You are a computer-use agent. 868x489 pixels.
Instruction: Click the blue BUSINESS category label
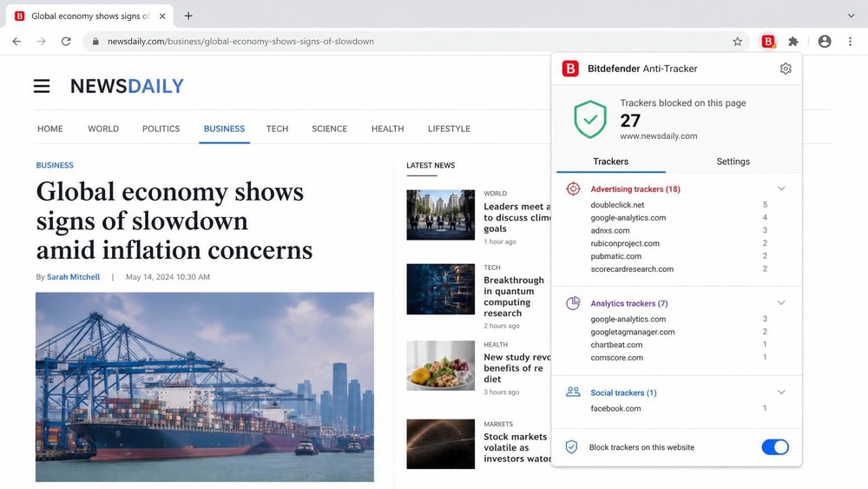[54, 165]
